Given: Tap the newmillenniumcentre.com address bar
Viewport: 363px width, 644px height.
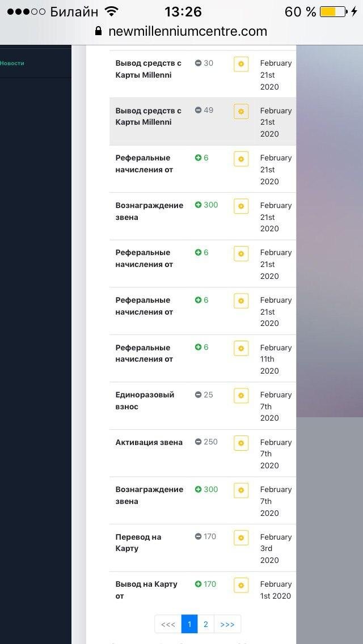Looking at the screenshot, I should click(x=187, y=31).
